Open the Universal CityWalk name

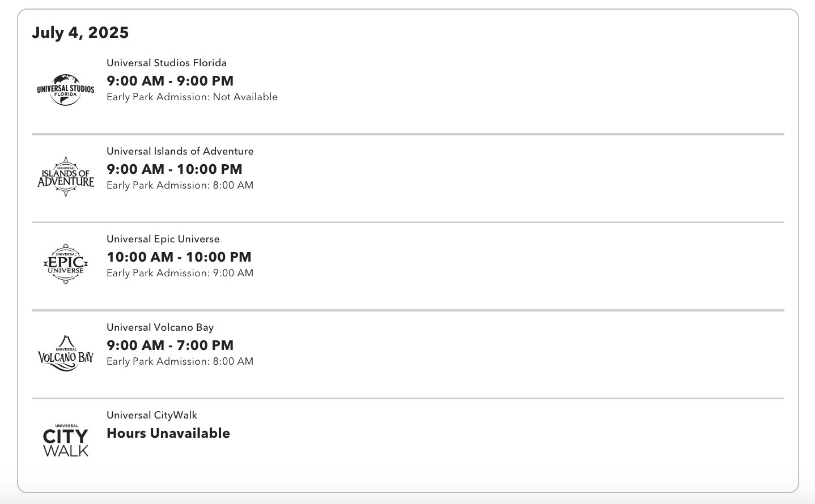point(152,415)
